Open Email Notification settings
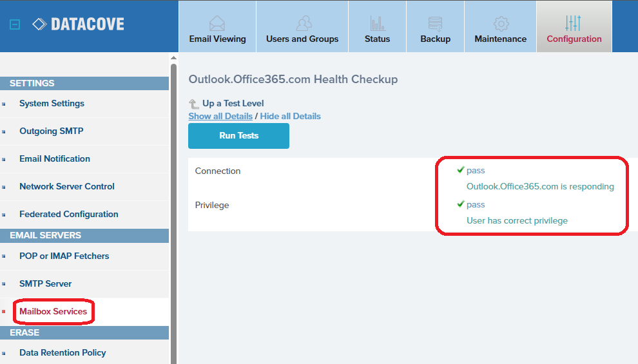 point(54,158)
